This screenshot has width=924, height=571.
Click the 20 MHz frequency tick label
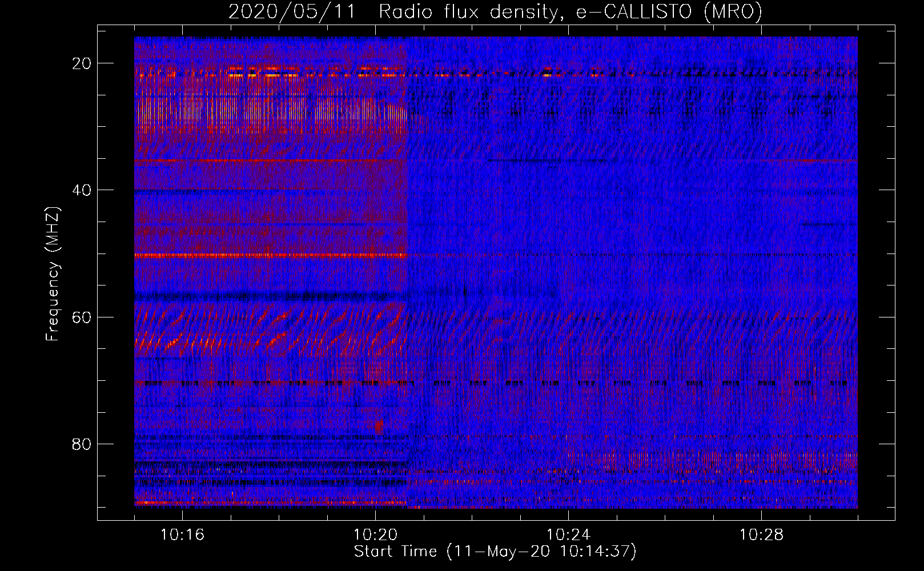click(82, 63)
